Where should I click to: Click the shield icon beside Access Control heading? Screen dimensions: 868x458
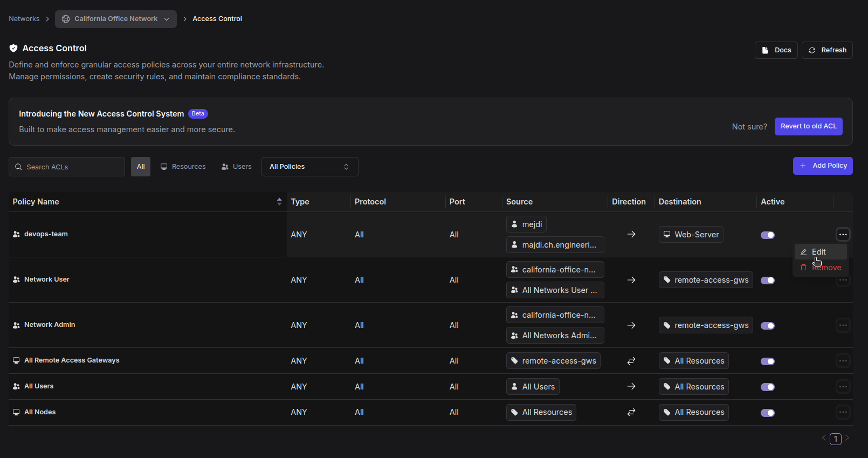[13, 49]
